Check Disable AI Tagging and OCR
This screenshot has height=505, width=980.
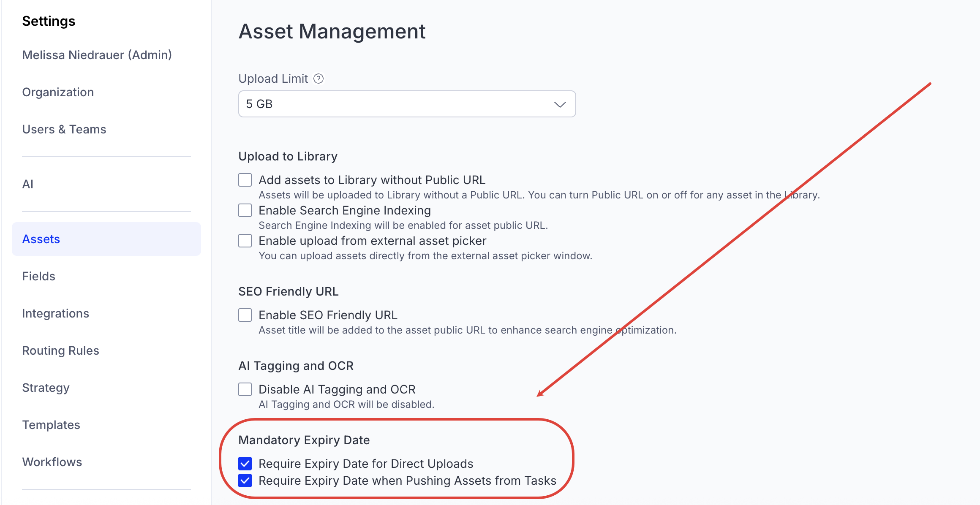click(x=245, y=389)
